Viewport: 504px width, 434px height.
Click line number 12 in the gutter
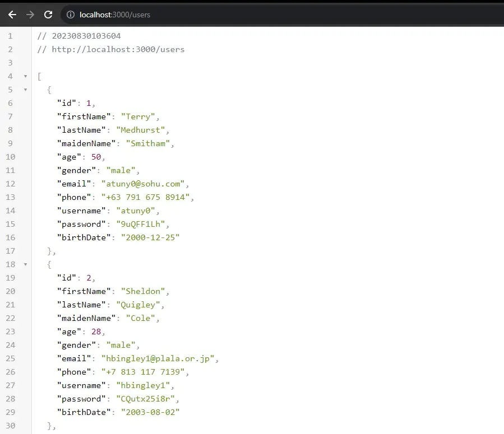click(x=10, y=184)
